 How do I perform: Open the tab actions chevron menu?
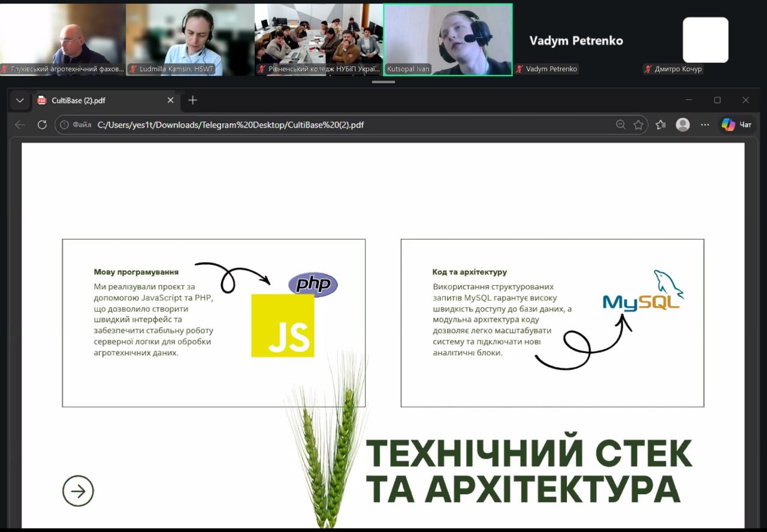(x=20, y=100)
